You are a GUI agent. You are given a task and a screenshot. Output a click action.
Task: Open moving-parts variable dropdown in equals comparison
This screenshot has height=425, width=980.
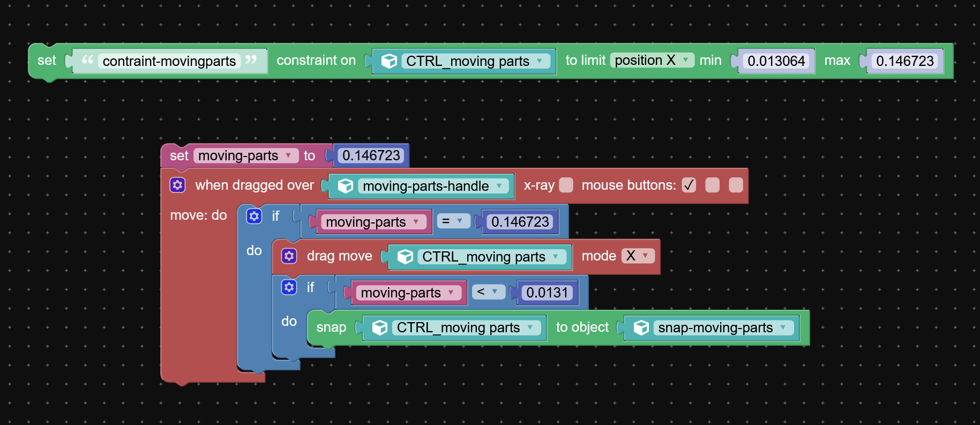373,222
